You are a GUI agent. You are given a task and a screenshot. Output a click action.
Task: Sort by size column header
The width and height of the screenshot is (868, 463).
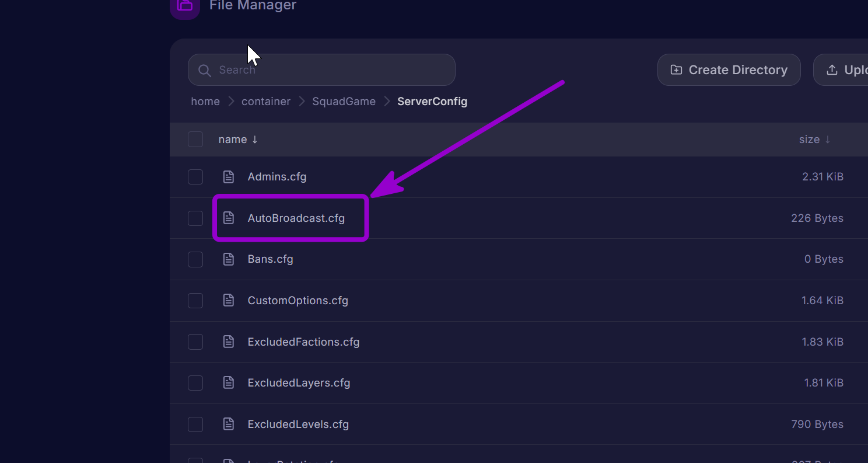pyautogui.click(x=815, y=140)
